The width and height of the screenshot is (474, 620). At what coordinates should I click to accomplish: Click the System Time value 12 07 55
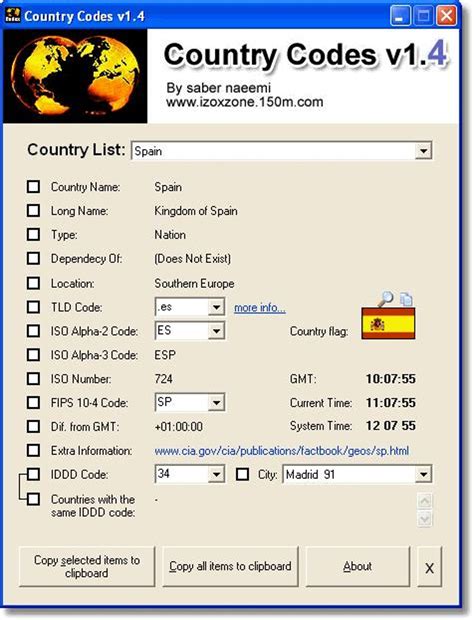(391, 425)
